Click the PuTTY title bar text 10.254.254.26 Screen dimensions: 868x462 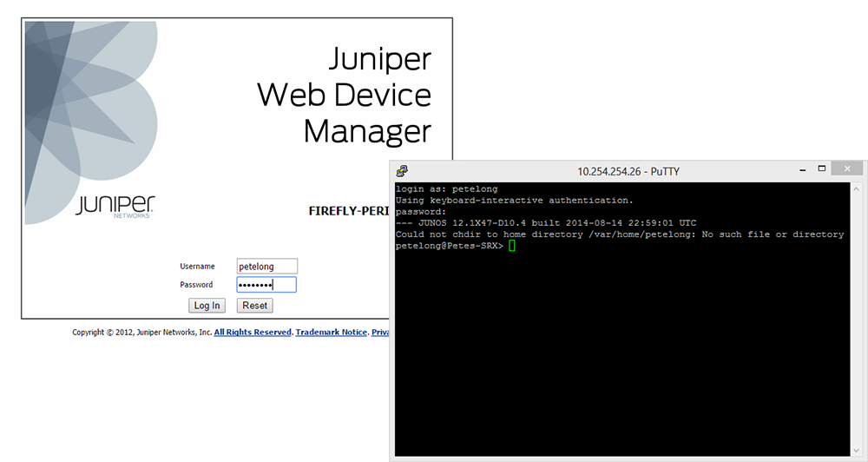[x=608, y=172]
